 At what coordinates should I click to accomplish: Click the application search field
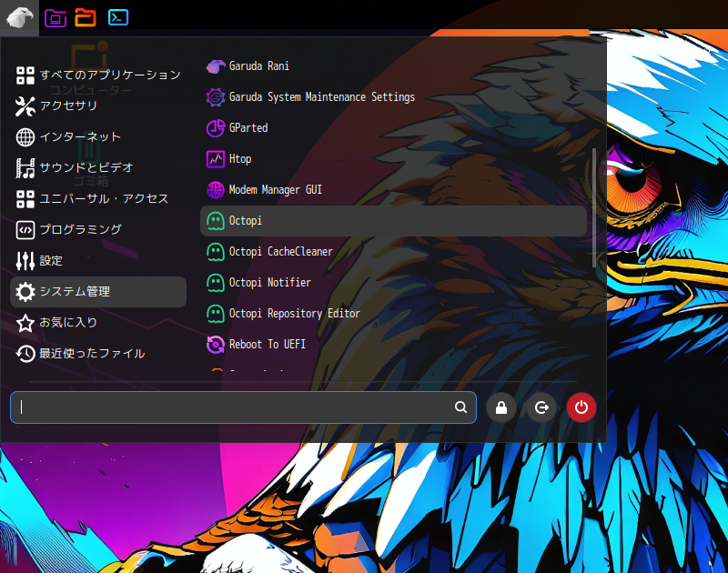coord(237,407)
